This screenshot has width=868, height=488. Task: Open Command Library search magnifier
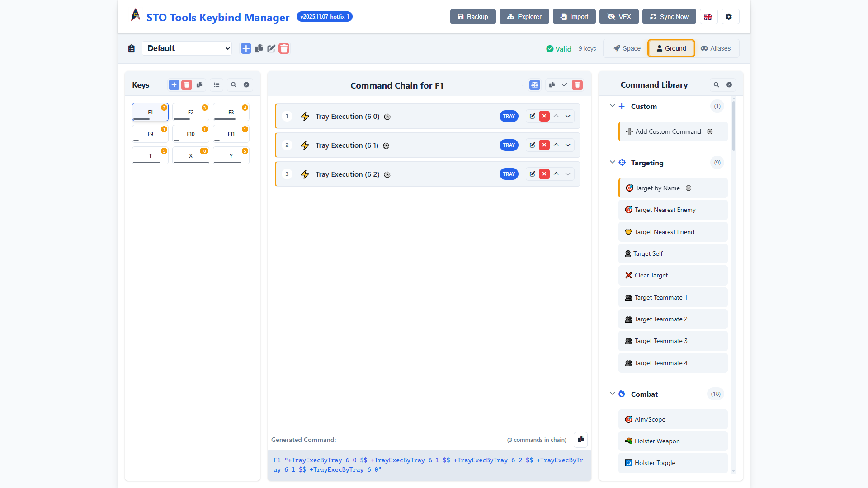pyautogui.click(x=716, y=84)
